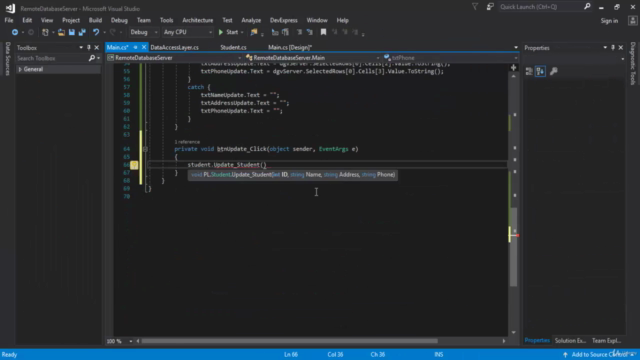Open the File menu
This screenshot has height=360, width=640.
click(9, 20)
